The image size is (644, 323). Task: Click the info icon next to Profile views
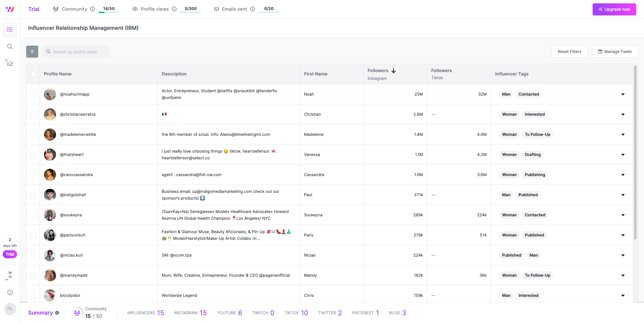[x=174, y=9]
